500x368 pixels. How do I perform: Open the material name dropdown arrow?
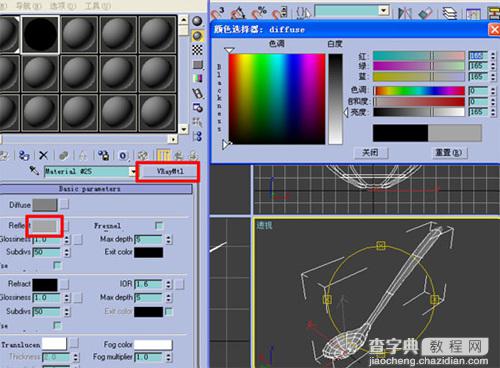[133, 171]
